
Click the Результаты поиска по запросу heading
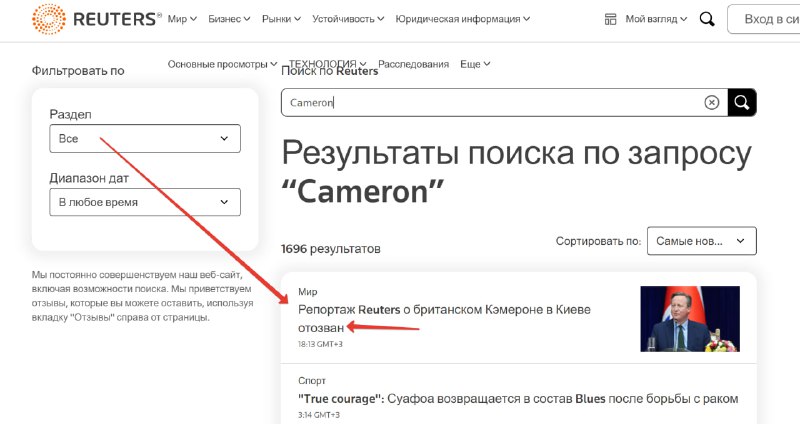(x=516, y=172)
